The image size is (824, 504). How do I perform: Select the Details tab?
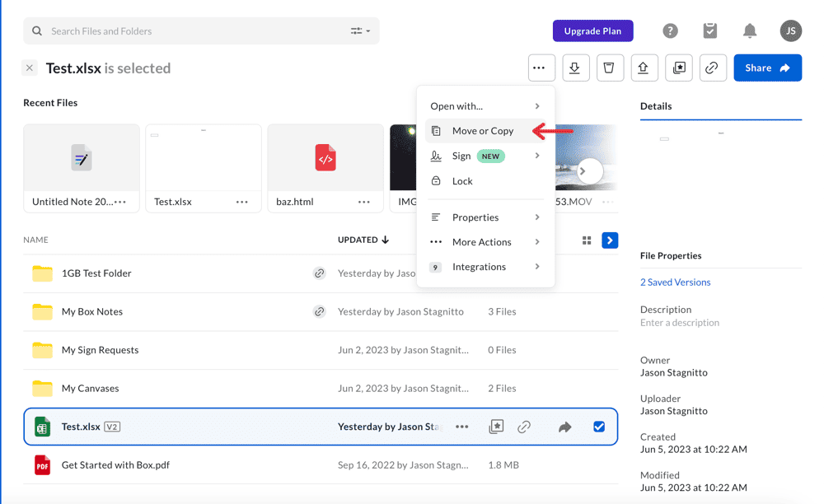(x=656, y=106)
